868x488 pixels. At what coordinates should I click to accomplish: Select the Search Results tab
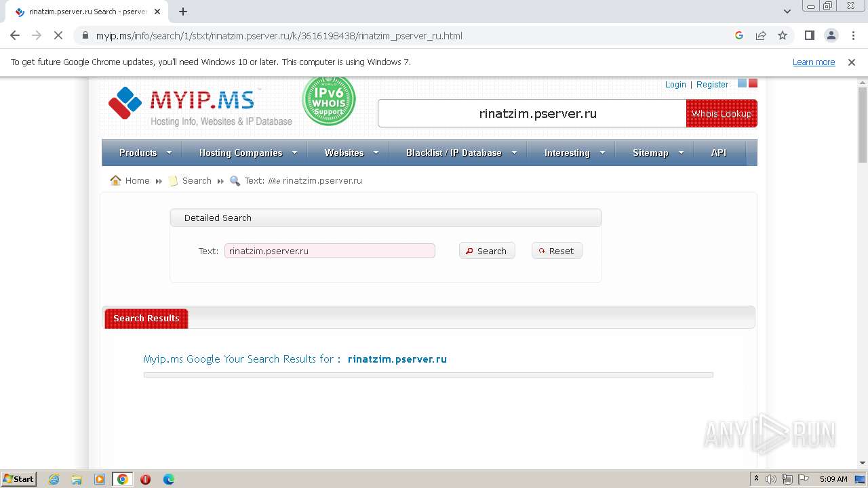[146, 318]
